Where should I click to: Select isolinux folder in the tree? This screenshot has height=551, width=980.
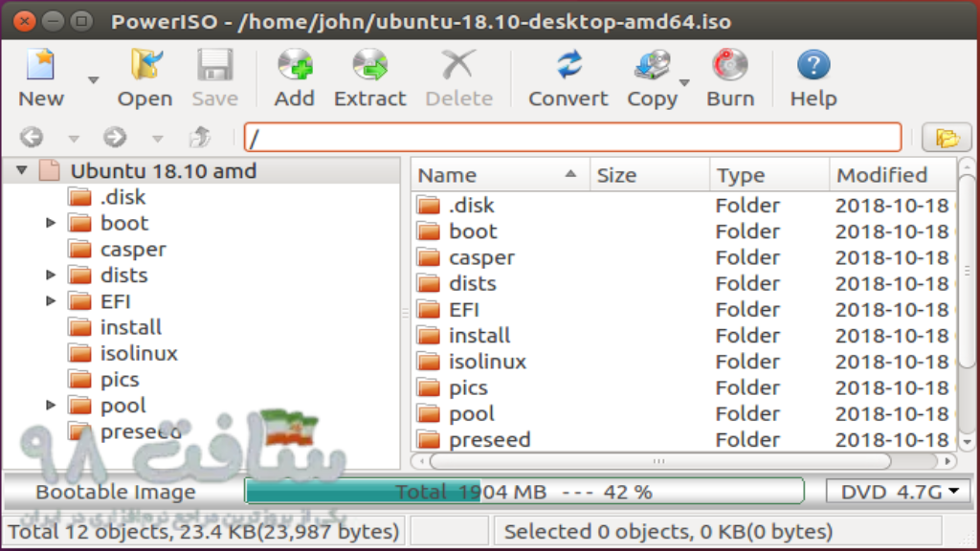[x=139, y=354]
